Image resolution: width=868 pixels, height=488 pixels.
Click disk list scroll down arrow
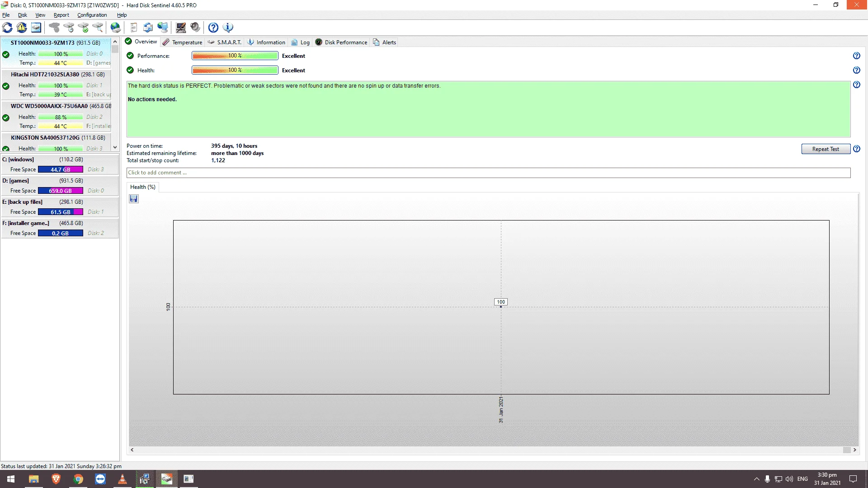coord(115,147)
